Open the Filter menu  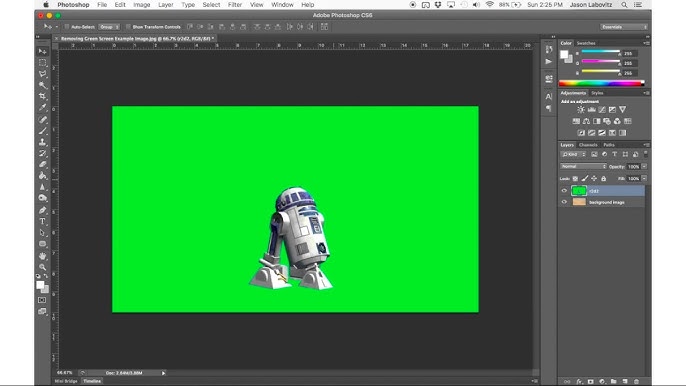click(234, 5)
